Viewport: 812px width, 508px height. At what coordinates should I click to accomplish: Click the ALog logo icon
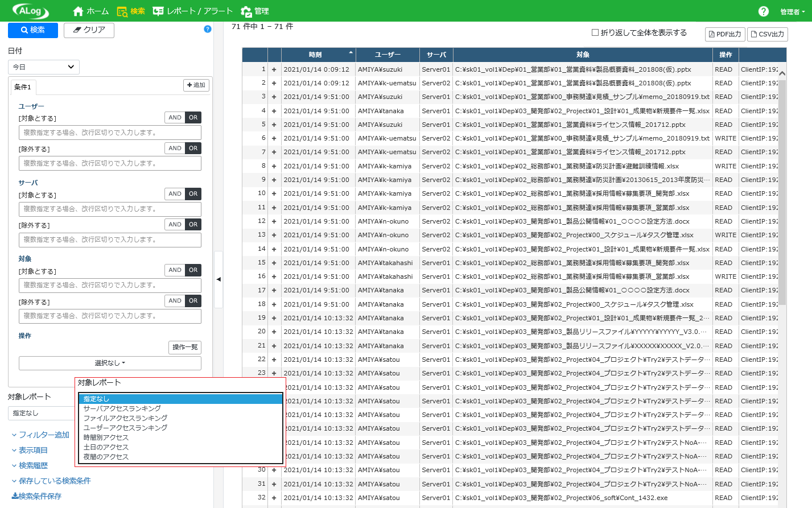pos(31,11)
